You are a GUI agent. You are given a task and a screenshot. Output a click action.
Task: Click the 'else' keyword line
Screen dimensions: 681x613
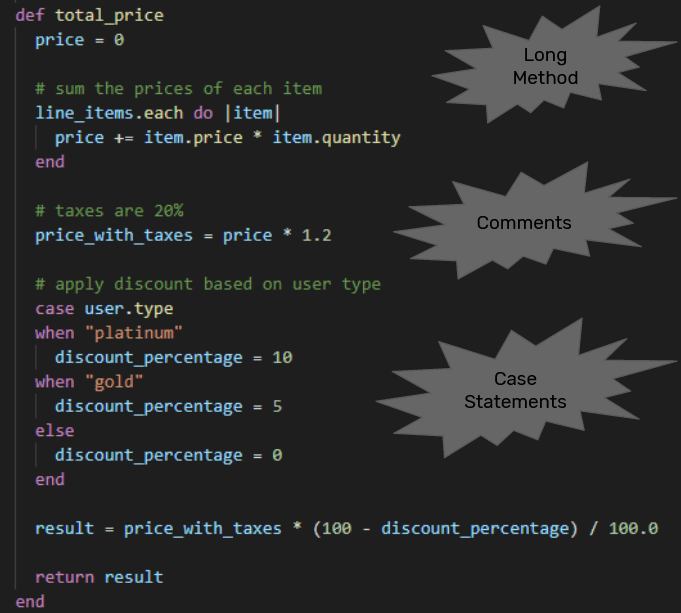(x=55, y=431)
